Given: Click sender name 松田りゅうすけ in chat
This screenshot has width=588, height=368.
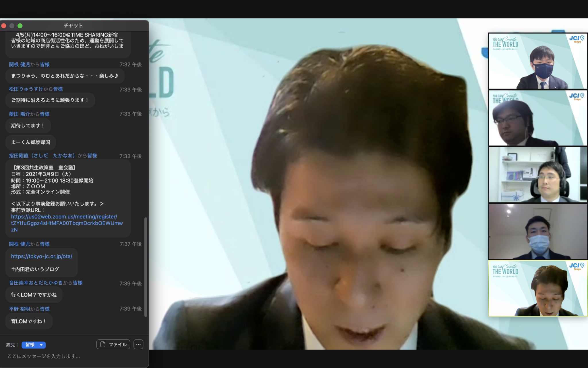Looking at the screenshot, I should click(26, 89).
